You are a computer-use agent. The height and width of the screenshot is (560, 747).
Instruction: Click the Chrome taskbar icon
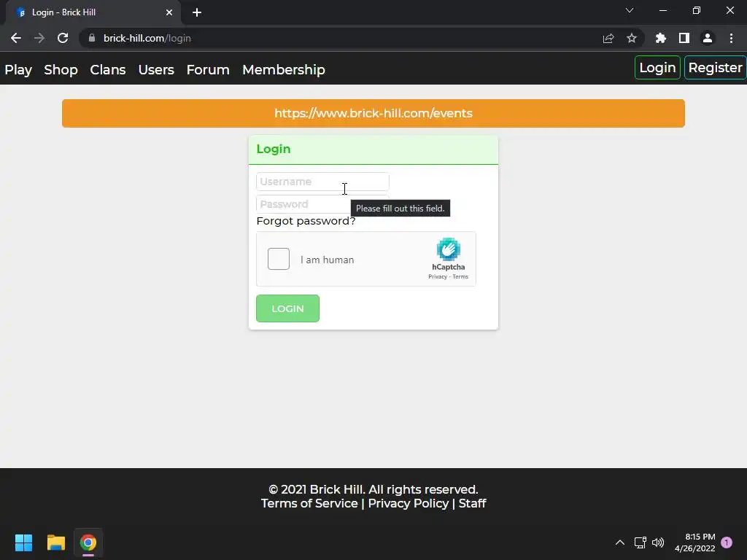[x=88, y=542]
